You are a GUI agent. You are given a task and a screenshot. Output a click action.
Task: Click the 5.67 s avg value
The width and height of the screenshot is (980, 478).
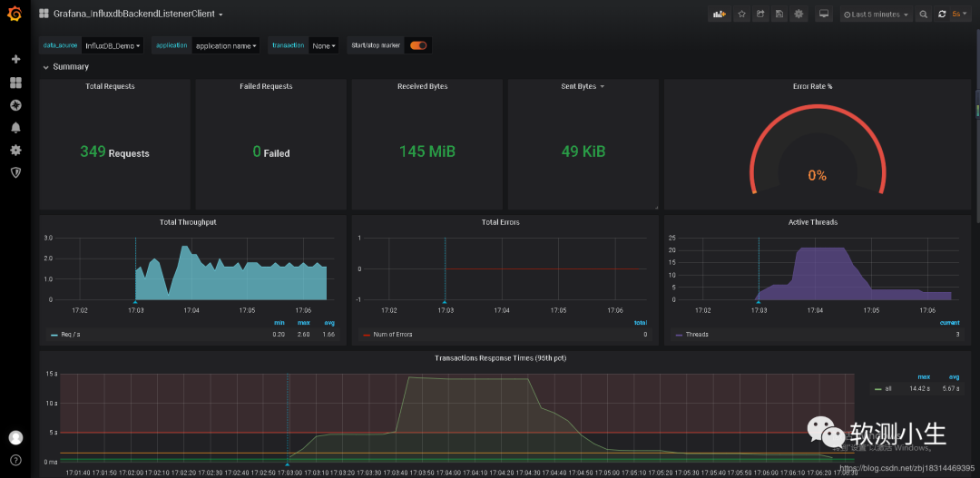coord(951,388)
